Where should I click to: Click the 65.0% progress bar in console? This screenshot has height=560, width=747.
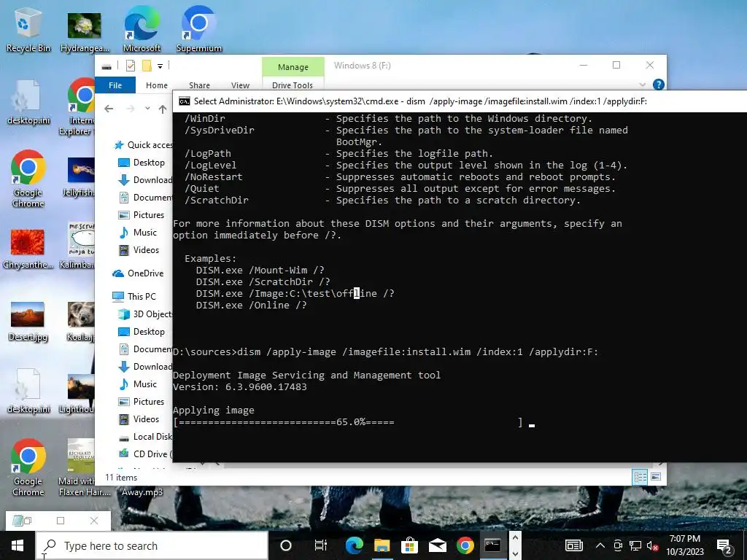click(348, 422)
